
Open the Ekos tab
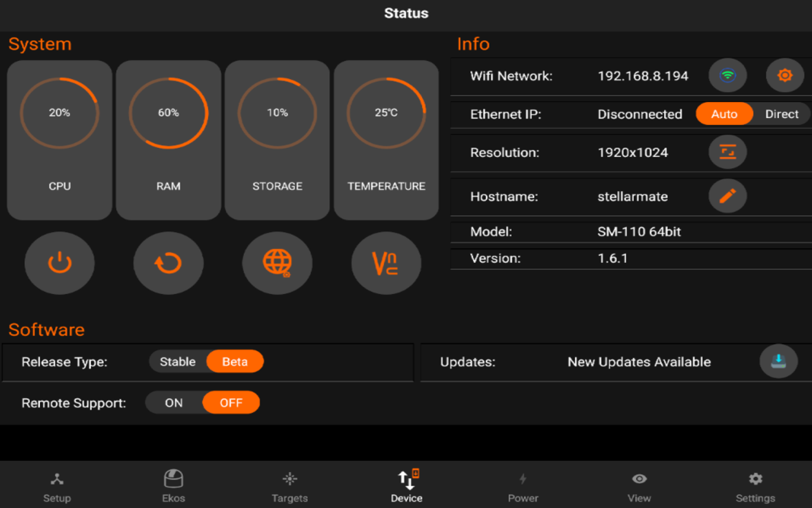(x=173, y=487)
